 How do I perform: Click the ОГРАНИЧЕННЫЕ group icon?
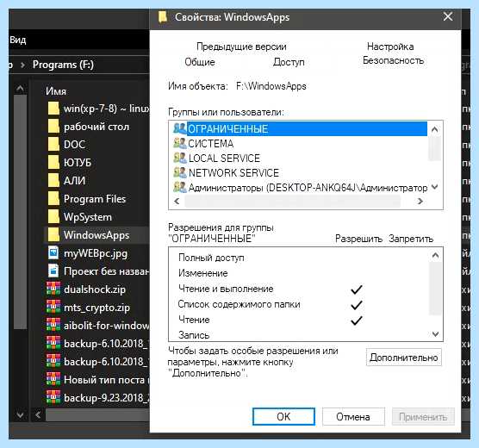click(179, 128)
